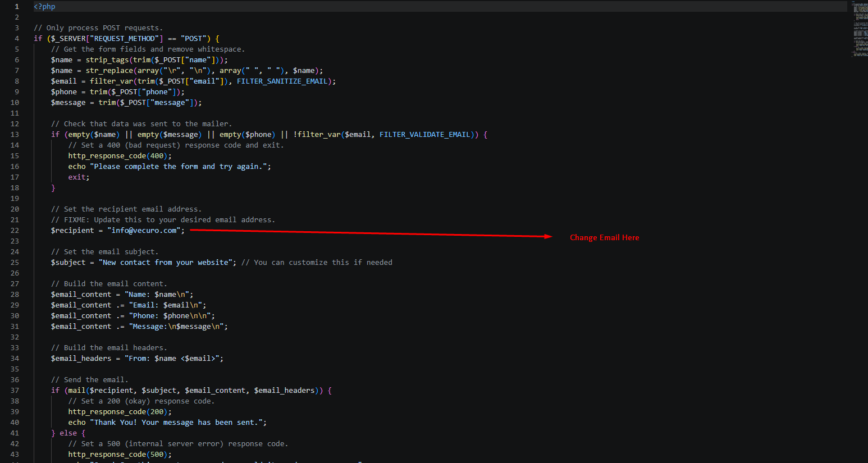The height and width of the screenshot is (463, 868).
Task: Click FILTER_SANITIZE_EMAIL constant
Action: tap(282, 81)
